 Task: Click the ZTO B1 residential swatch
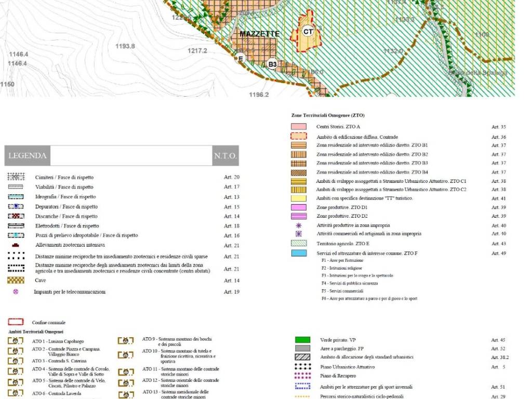coord(299,145)
